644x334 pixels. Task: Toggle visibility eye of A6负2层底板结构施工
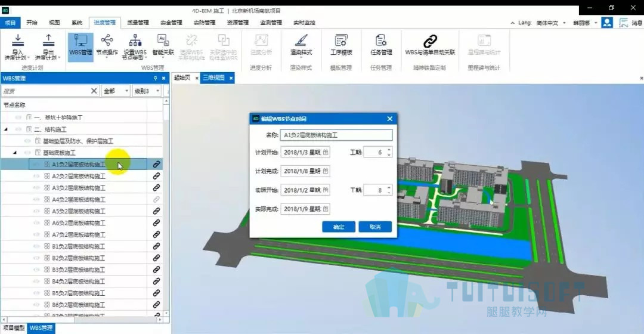point(36,222)
